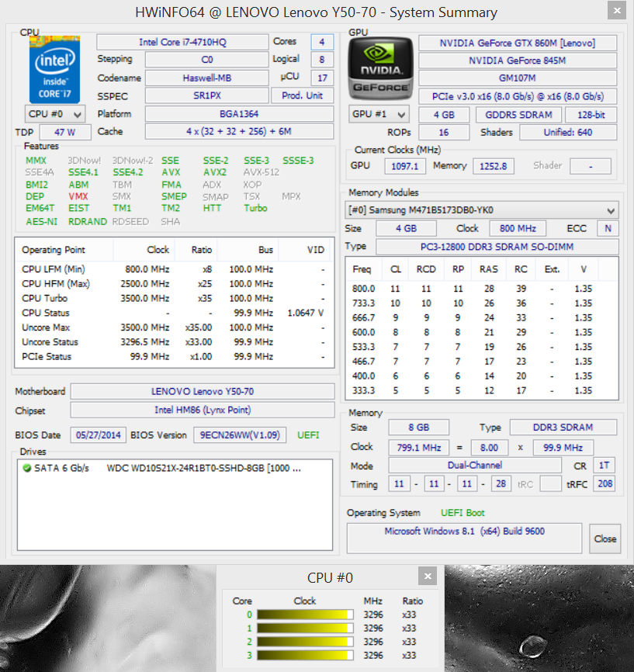Click the Unified: 640 shaders field
The image size is (634, 672).
point(568,133)
